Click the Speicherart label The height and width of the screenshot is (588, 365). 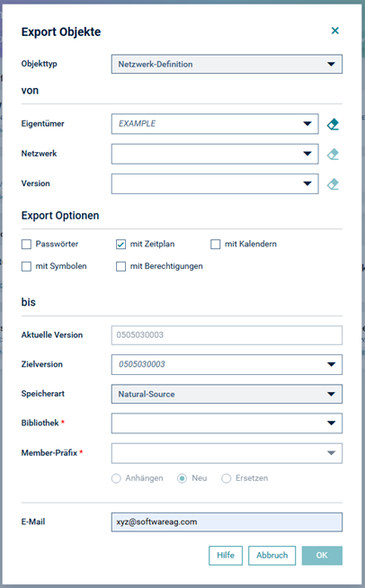43,394
